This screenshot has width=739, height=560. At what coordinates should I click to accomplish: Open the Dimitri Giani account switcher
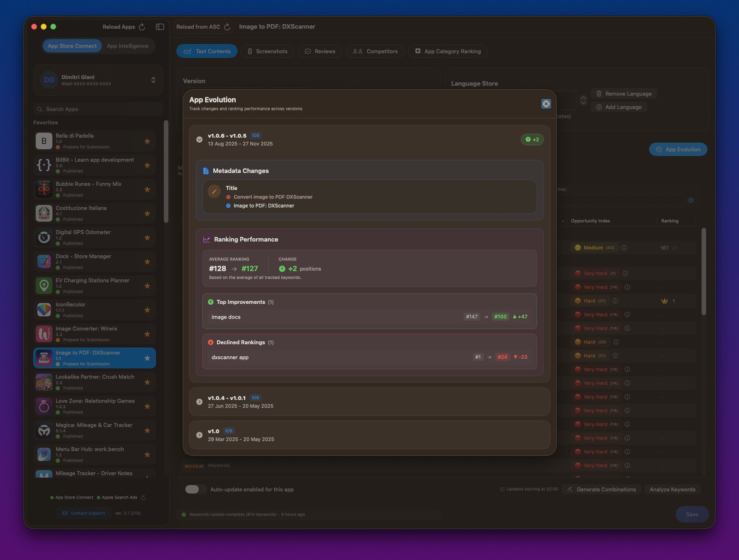tap(153, 79)
